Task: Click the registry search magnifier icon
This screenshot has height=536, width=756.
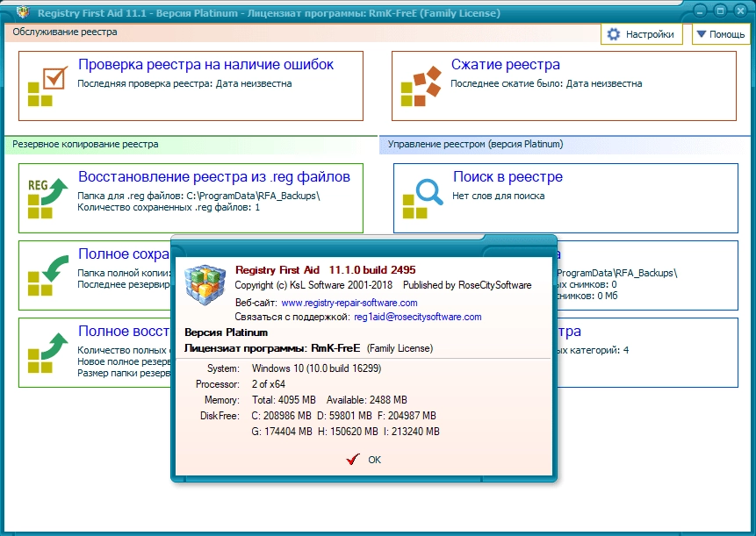Action: (x=423, y=198)
